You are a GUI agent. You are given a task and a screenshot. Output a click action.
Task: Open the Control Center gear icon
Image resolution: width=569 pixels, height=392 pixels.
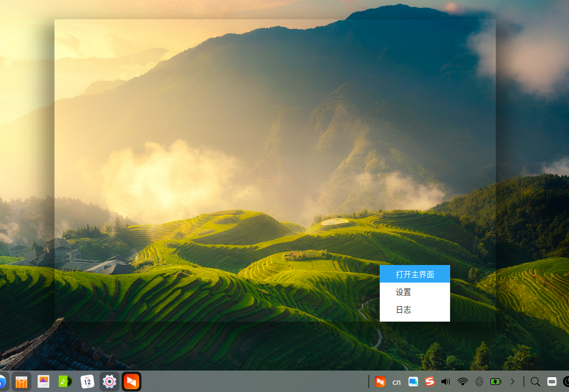109,381
